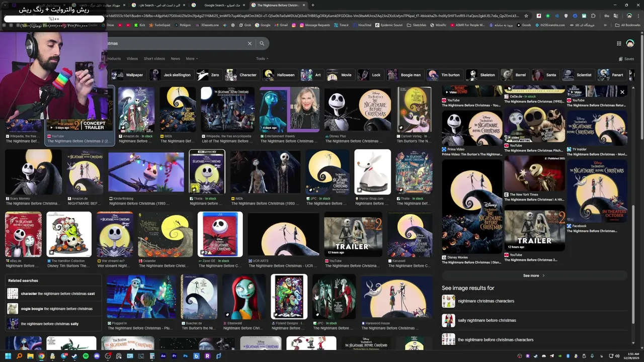Open Spotify from the taskbar
This screenshot has width=644, height=362.
(86, 356)
